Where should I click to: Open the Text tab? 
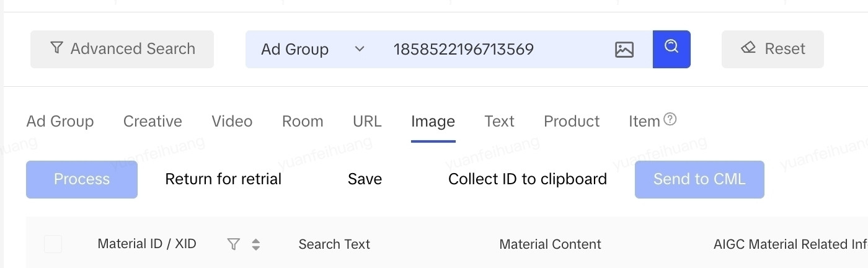tap(499, 121)
